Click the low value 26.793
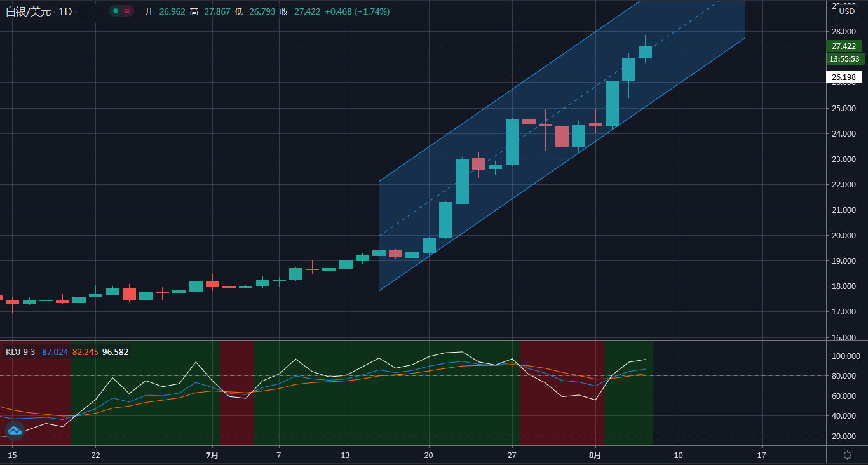The height and width of the screenshot is (465, 868). pyautogui.click(x=262, y=11)
